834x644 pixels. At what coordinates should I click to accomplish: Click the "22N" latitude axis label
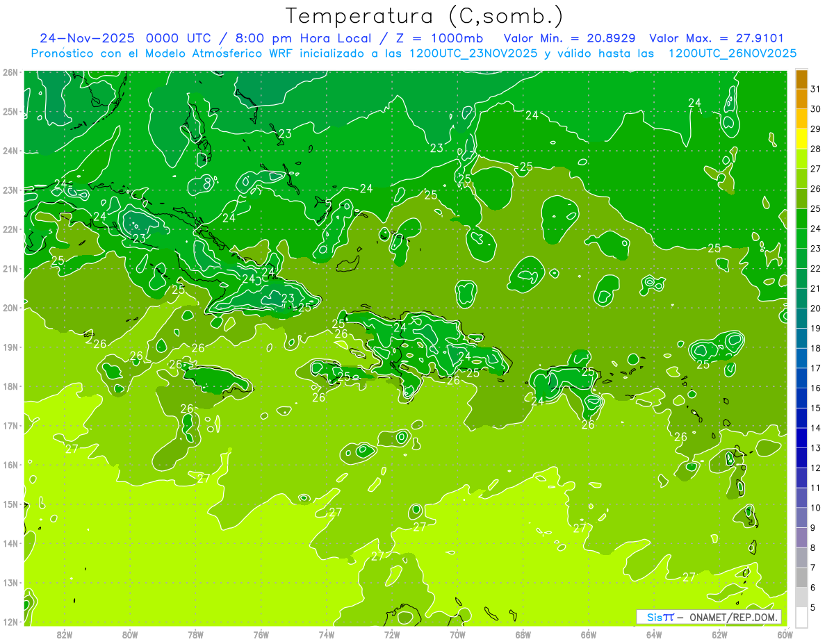[10, 229]
